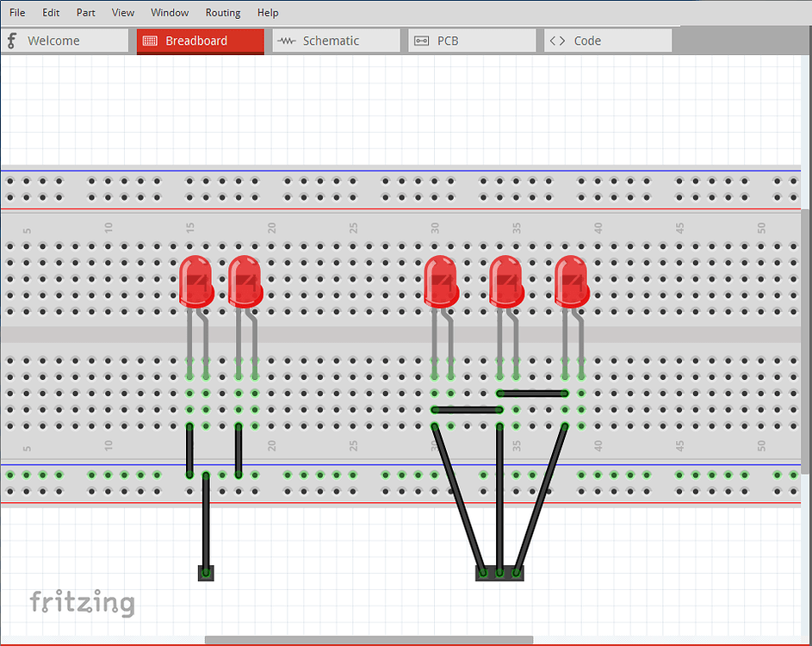The image size is (812, 646).
Task: Click the chip icon on the PCB tab
Action: (x=421, y=40)
